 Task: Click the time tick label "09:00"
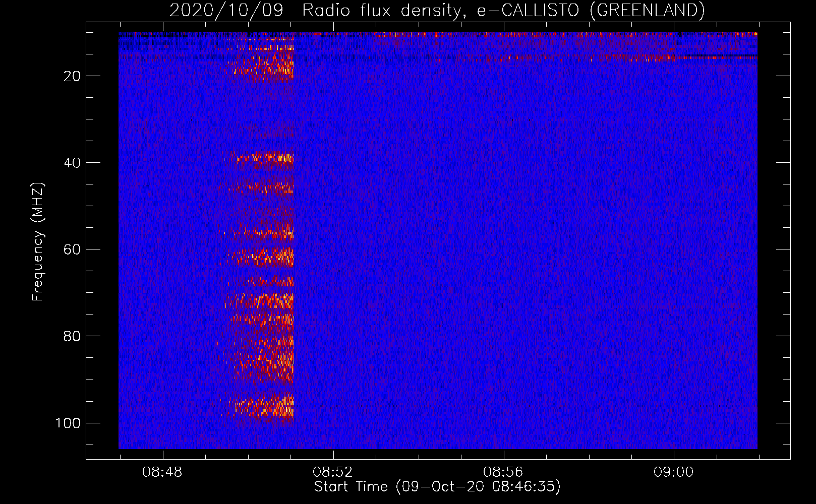click(x=674, y=472)
